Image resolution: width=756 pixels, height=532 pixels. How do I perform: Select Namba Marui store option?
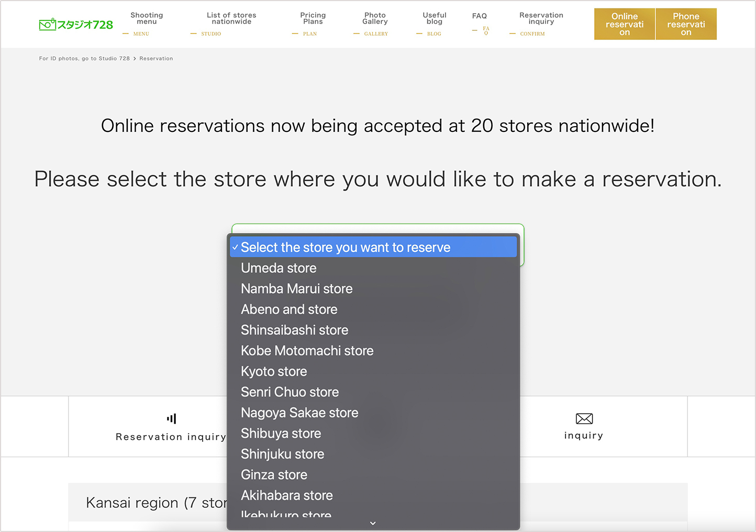[296, 289]
